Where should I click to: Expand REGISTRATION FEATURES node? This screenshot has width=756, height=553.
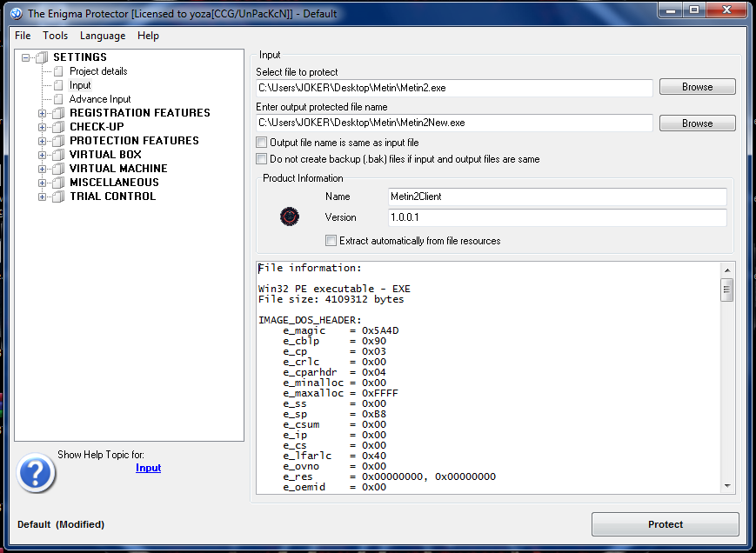pyautogui.click(x=43, y=114)
